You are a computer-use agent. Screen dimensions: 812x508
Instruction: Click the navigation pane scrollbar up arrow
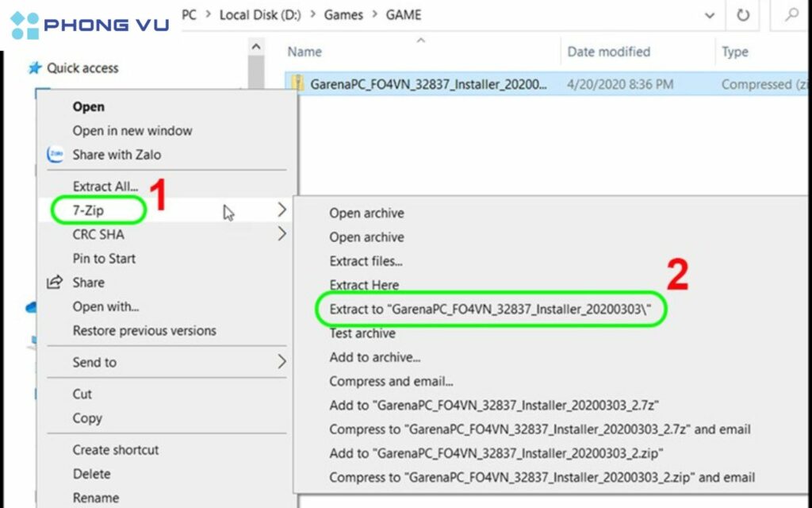pyautogui.click(x=255, y=48)
